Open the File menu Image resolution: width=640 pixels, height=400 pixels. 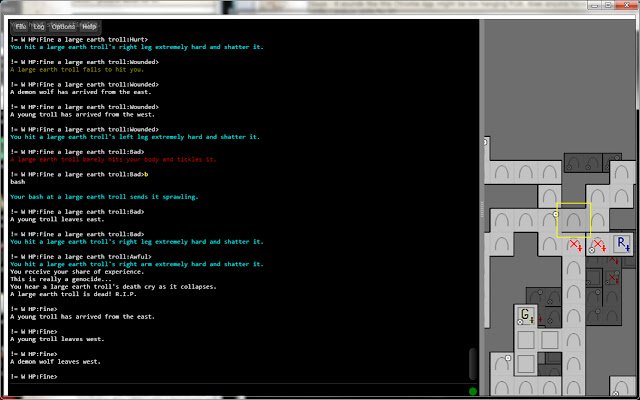point(21,27)
